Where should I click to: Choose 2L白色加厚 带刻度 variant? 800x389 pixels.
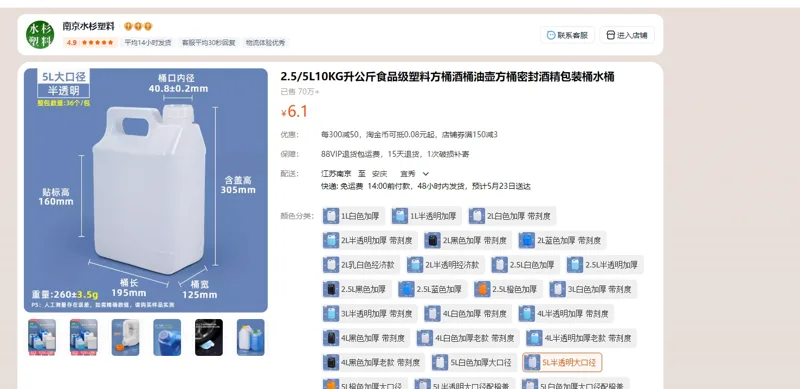click(512, 216)
